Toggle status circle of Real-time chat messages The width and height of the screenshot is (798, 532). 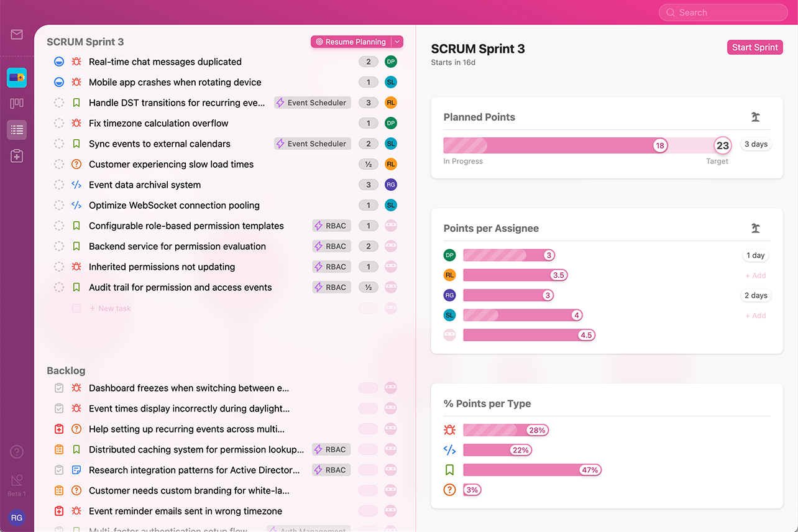click(59, 62)
